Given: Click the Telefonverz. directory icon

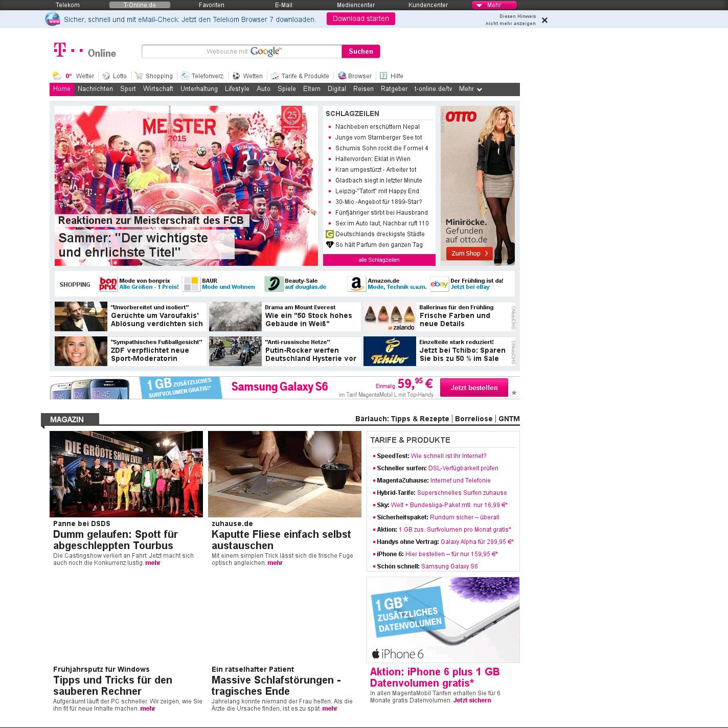Looking at the screenshot, I should pos(185,76).
